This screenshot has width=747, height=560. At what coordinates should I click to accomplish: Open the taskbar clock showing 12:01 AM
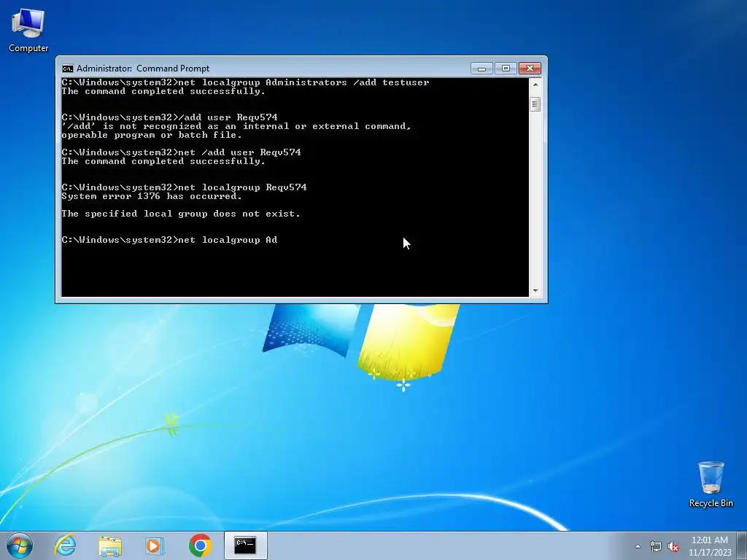click(x=709, y=546)
